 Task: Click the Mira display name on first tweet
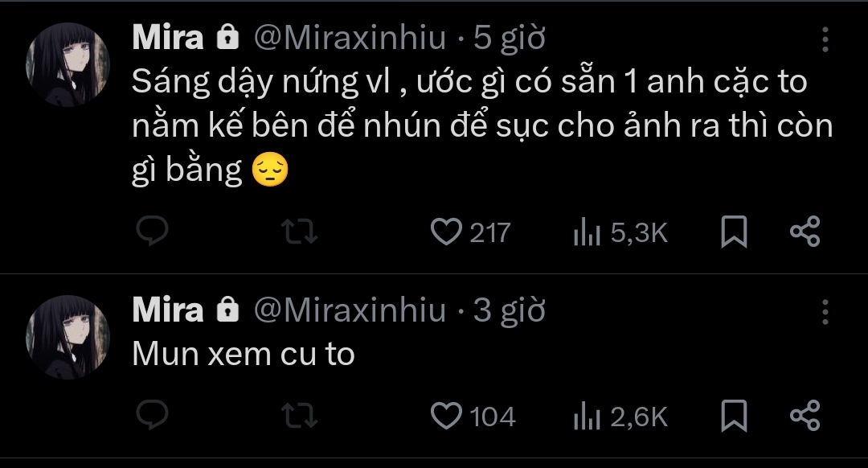[167, 37]
